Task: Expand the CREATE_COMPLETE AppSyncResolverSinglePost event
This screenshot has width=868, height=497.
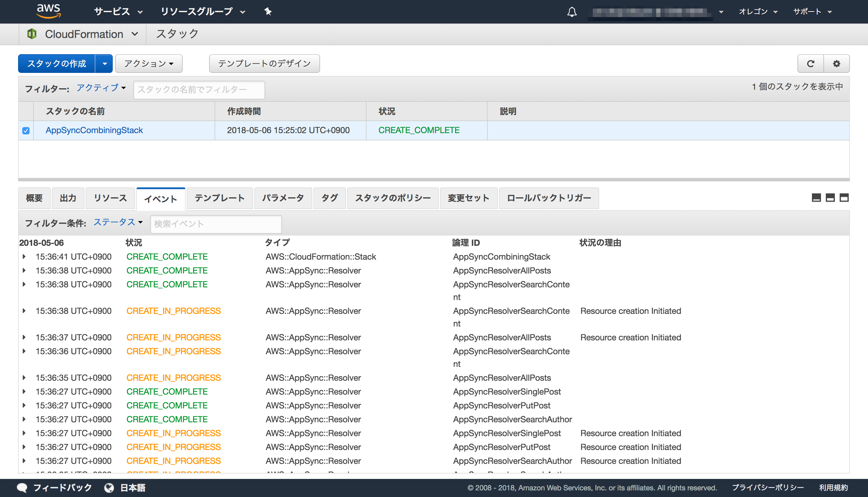Action: (24, 392)
